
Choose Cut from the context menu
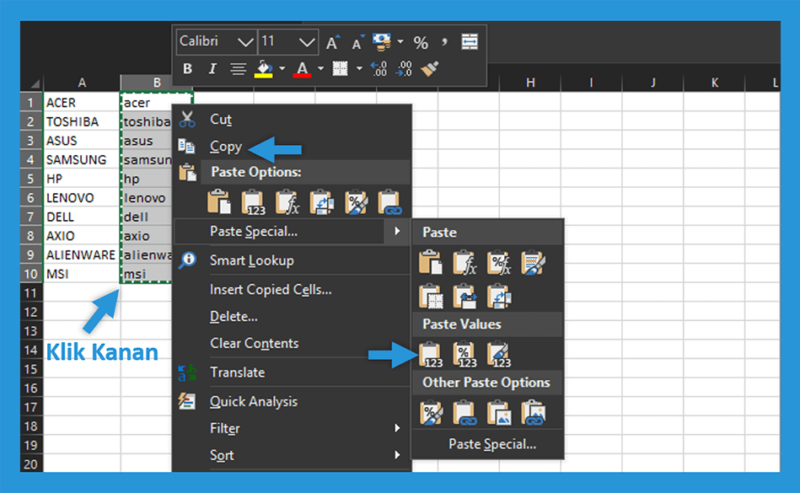pos(292,119)
